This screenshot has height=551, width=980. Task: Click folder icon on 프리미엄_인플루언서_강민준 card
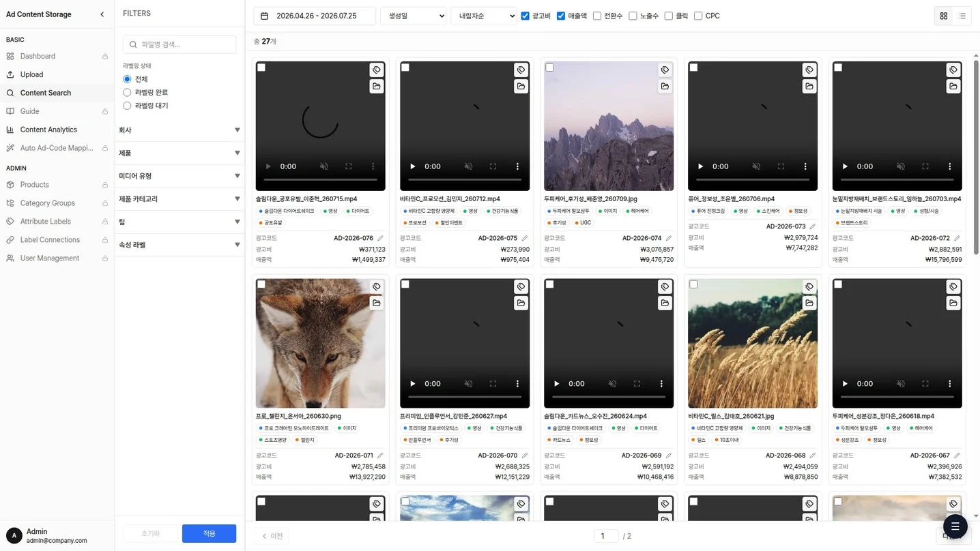point(521,303)
